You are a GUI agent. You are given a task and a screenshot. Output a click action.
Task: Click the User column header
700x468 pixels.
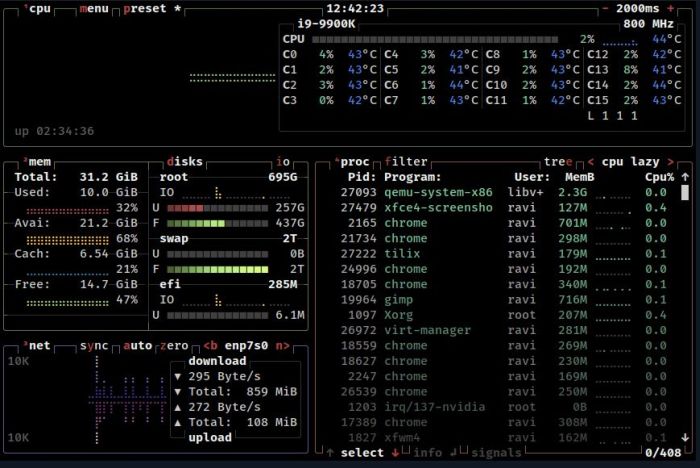532,177
